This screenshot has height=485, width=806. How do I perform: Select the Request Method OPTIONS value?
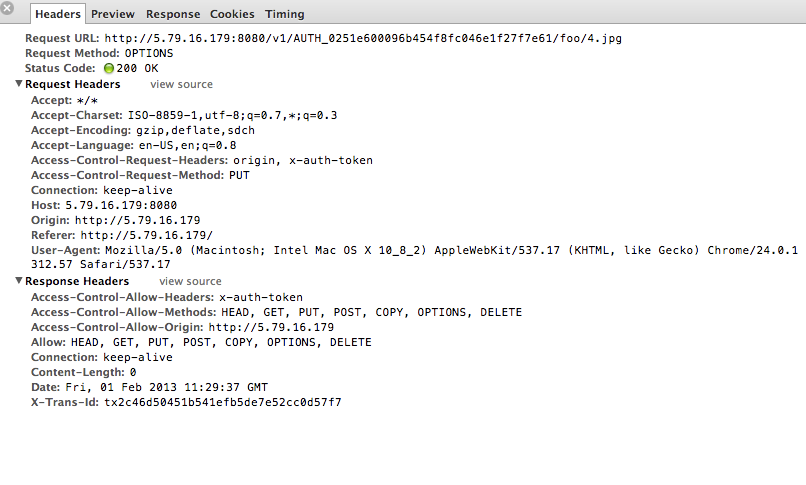[149, 53]
